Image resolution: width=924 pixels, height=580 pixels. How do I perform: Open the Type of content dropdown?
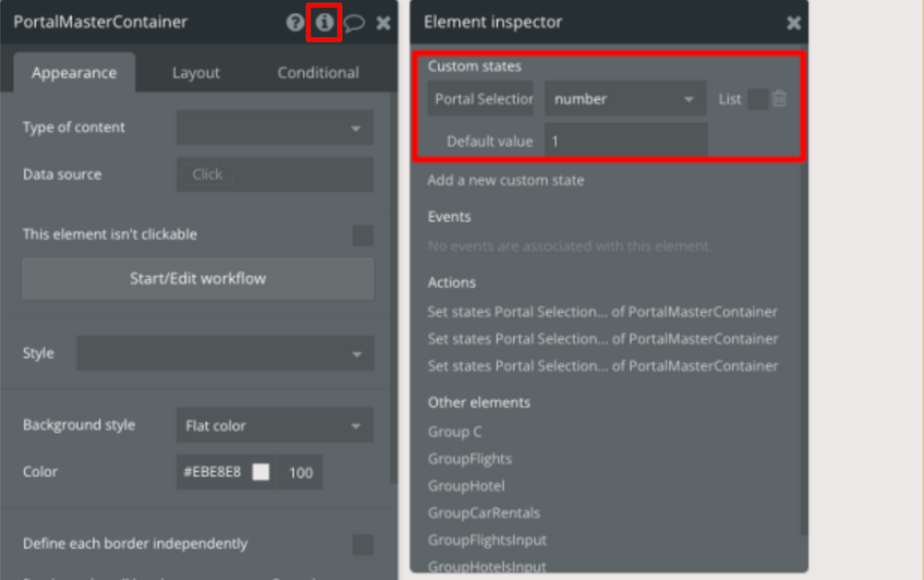(274, 128)
